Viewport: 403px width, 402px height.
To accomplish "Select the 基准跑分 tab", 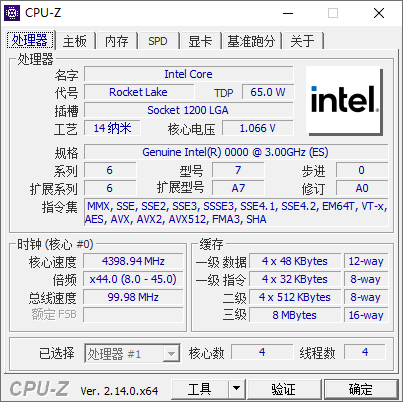I will click(251, 41).
